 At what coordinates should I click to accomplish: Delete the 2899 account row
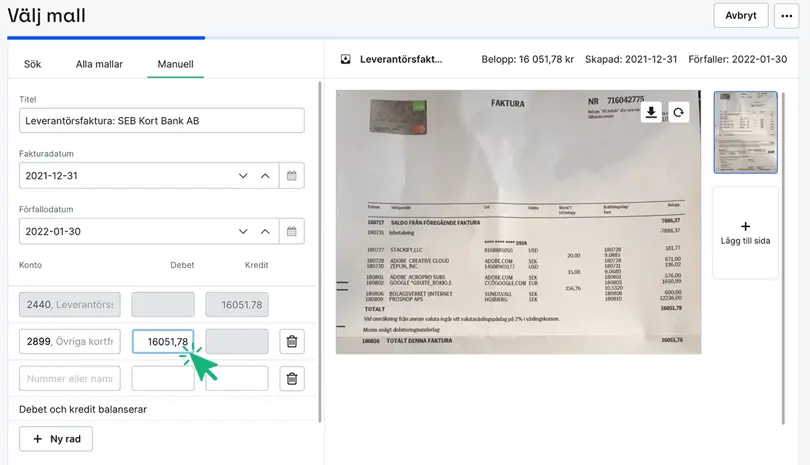point(292,342)
